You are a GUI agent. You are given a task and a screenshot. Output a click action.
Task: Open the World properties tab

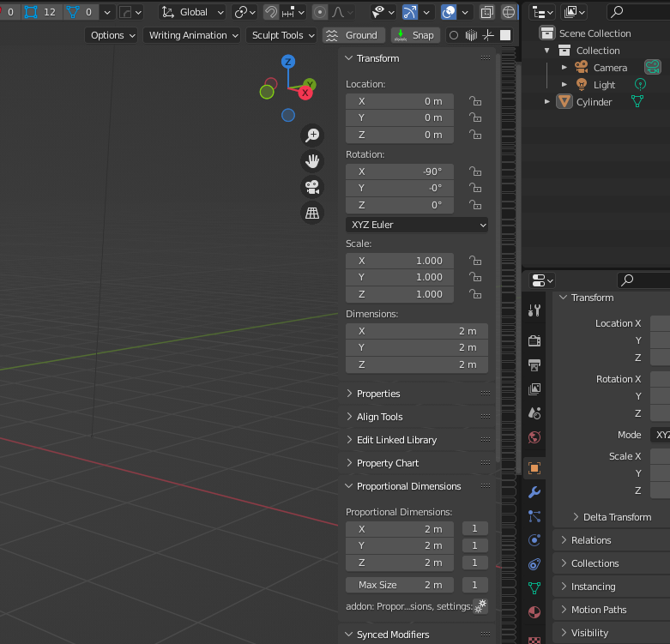click(534, 437)
